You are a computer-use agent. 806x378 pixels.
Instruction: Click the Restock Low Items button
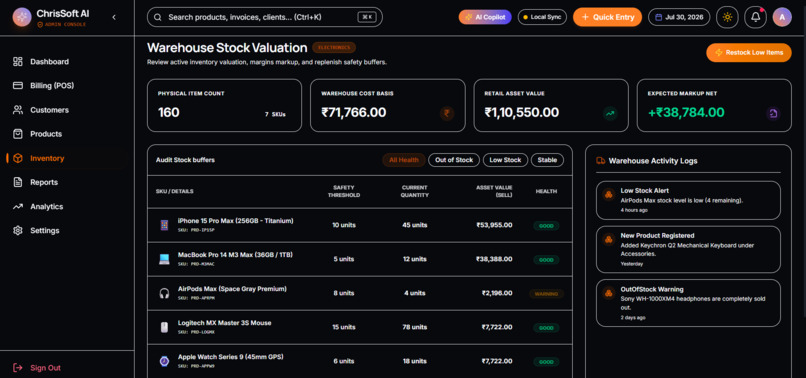[749, 52]
